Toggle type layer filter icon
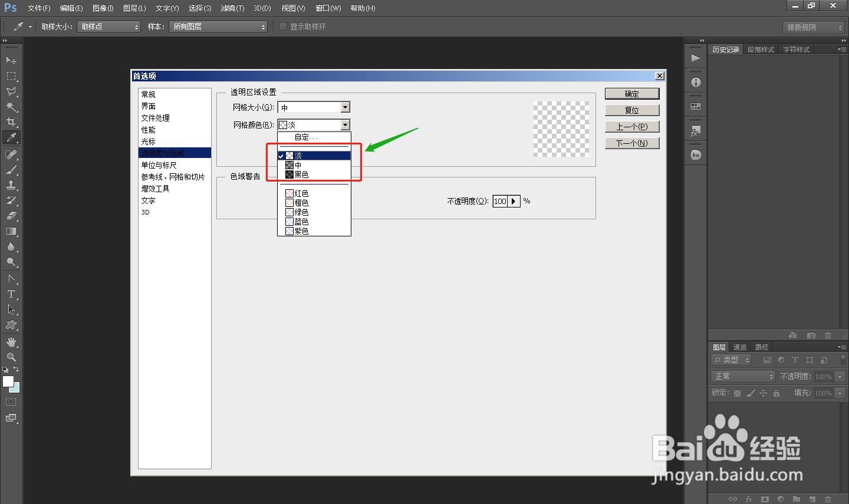The height and width of the screenshot is (504, 849). 795,360
